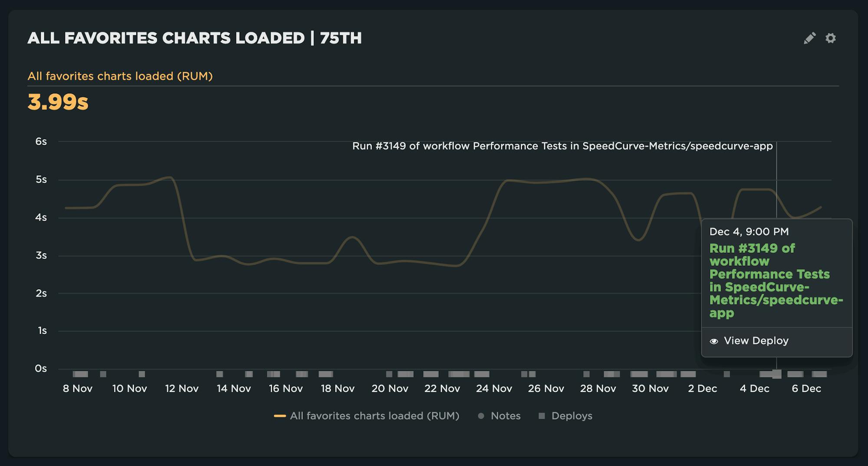Screen dimensions: 868x466
Task: Click the 3.99s metric value
Action: pos(58,102)
